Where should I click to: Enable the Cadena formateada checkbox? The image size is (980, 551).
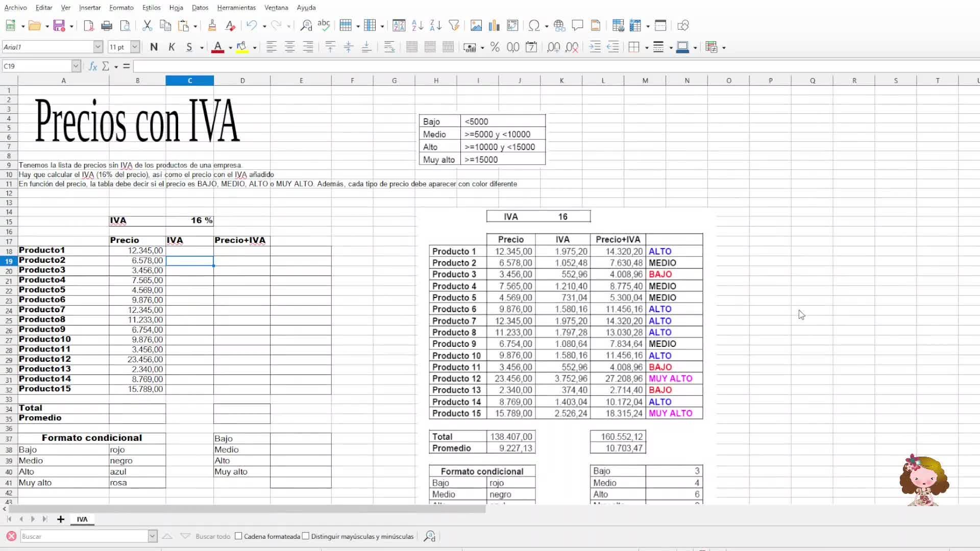pyautogui.click(x=238, y=536)
